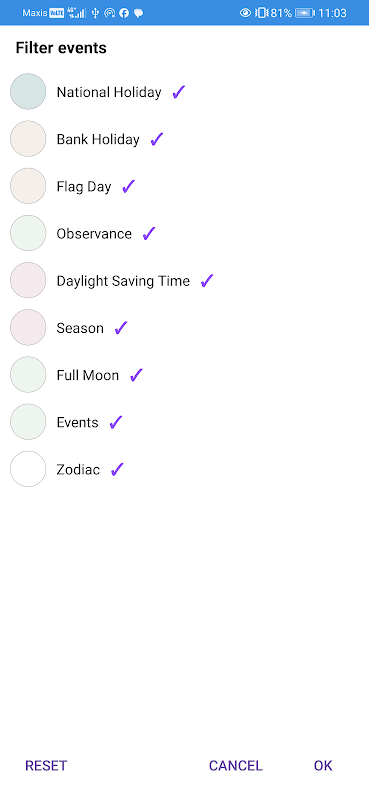Tap the Facebook notification icon in status bar
The image size is (369, 800).
point(124,13)
